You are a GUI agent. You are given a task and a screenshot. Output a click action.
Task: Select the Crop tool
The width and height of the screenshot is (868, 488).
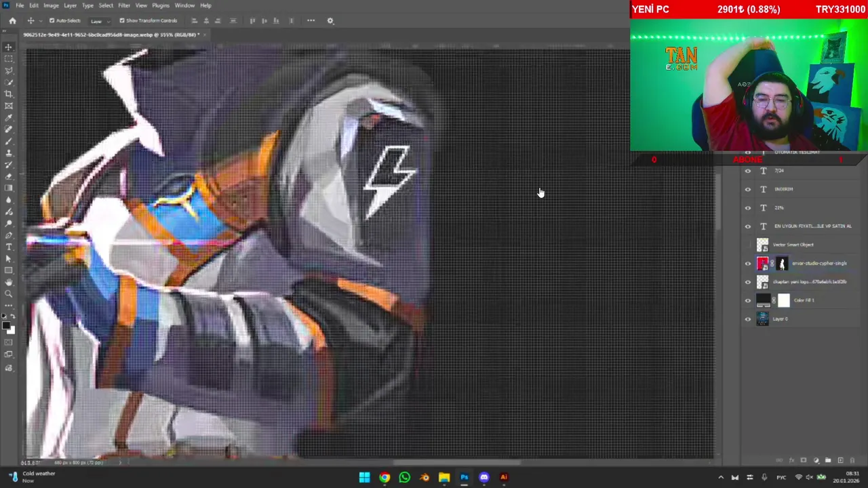click(9, 94)
